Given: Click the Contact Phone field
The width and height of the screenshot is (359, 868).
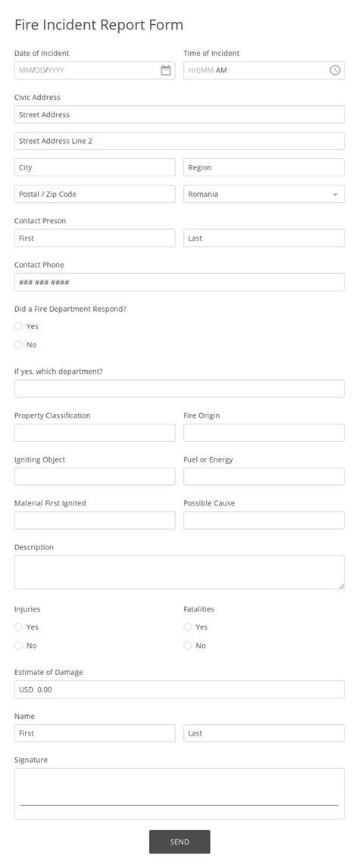Looking at the screenshot, I should click(179, 282).
